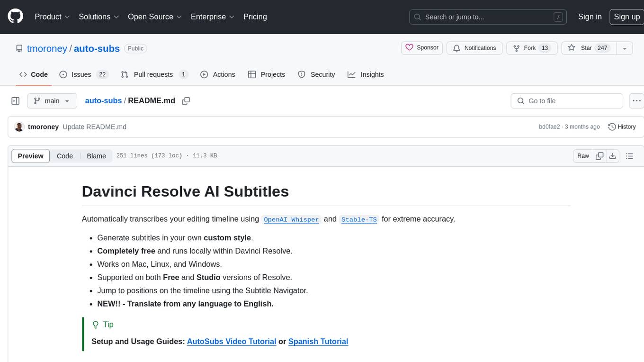Click the Davinci Resolve AI Subtitles heading
This screenshot has width=644, height=362.
185,191
